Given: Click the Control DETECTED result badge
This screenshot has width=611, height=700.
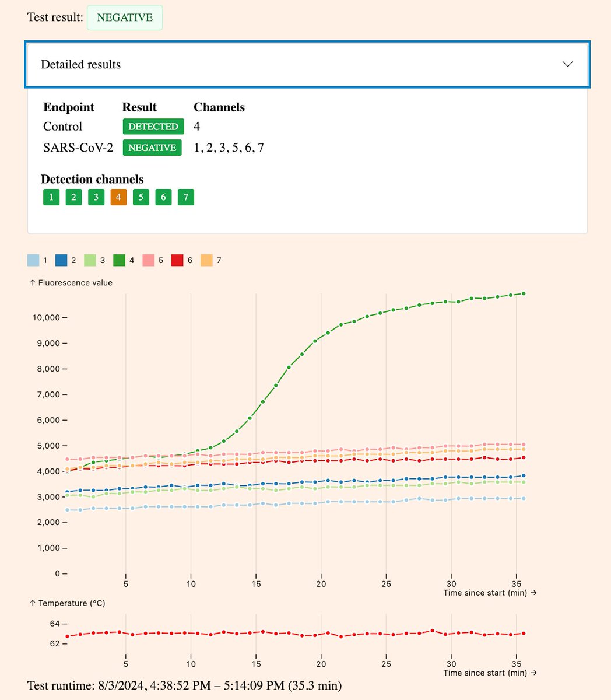Looking at the screenshot, I should click(153, 127).
